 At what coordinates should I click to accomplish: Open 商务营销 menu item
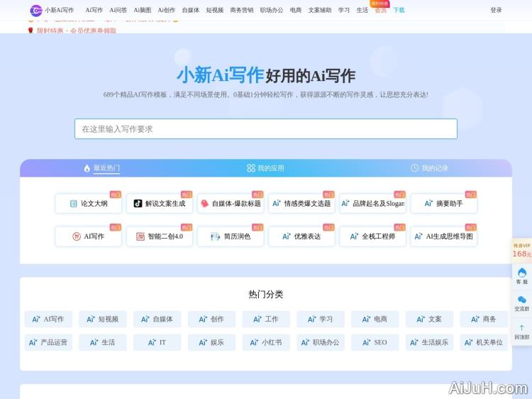tap(242, 11)
